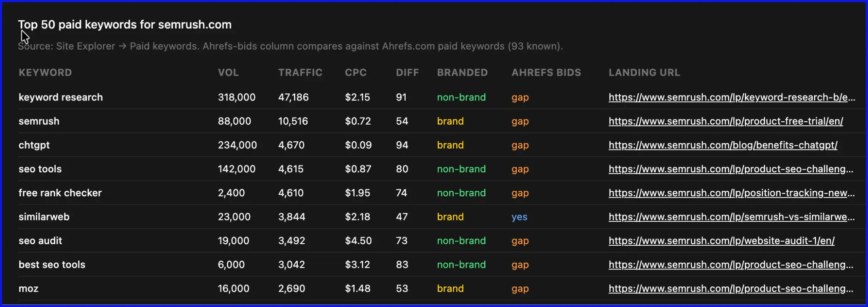Open the position-tracking landing URL

[x=732, y=193]
